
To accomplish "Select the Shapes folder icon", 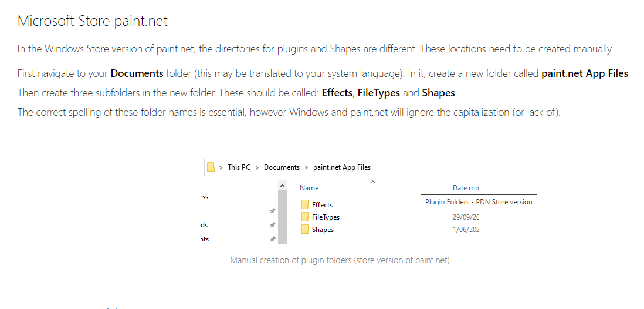I will 305,229.
